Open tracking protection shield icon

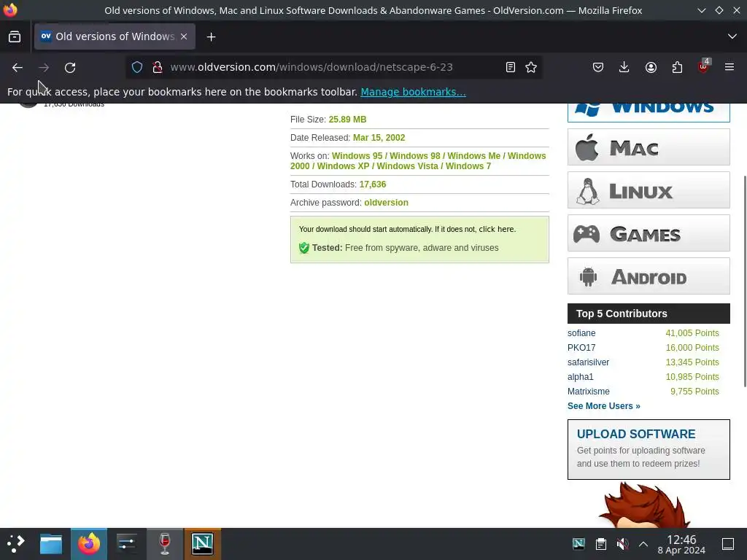coord(137,67)
